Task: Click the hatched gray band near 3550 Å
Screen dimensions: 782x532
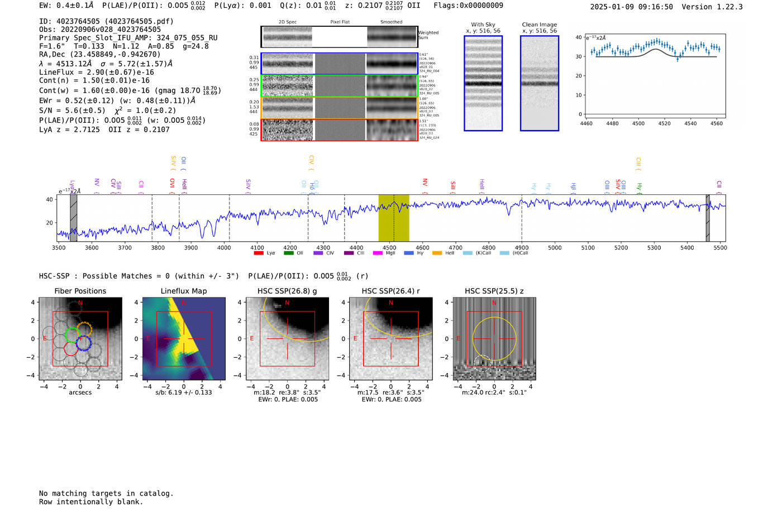Action: pos(73,218)
